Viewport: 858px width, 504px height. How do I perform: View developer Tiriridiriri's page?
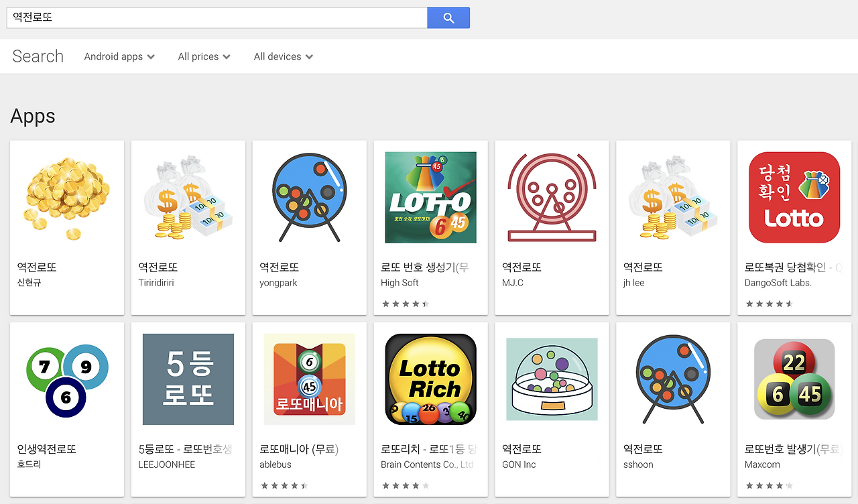156,283
